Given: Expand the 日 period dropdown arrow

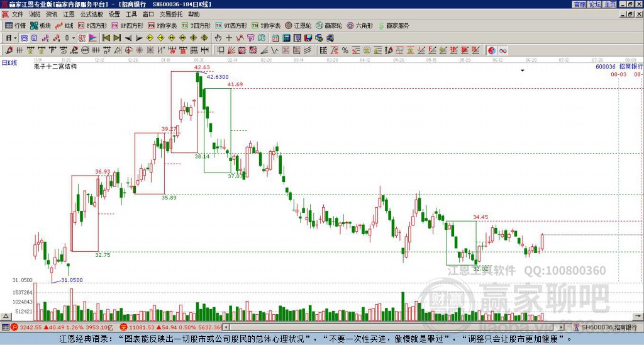Looking at the screenshot, I should [x=15, y=38].
